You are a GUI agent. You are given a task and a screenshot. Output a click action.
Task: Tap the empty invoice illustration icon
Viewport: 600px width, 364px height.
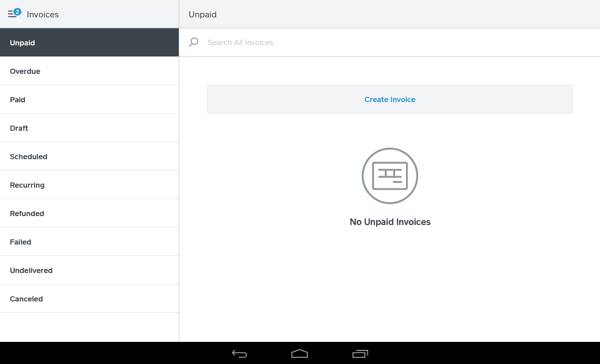point(389,176)
